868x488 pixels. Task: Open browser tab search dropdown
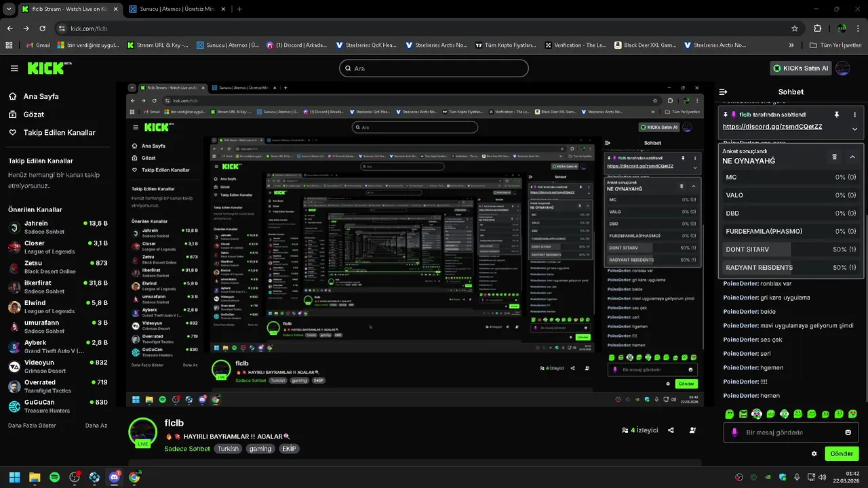(8, 9)
